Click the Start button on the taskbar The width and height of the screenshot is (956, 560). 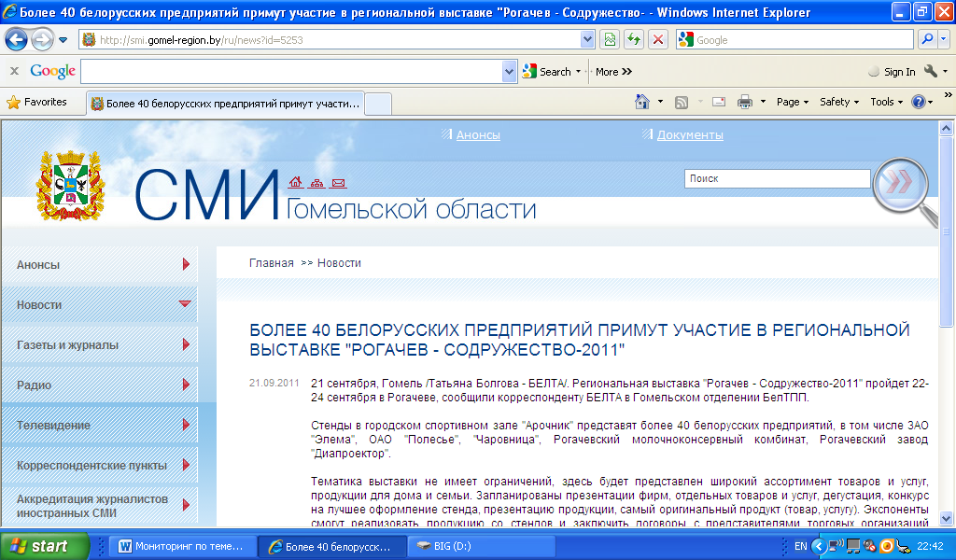coord(44,546)
